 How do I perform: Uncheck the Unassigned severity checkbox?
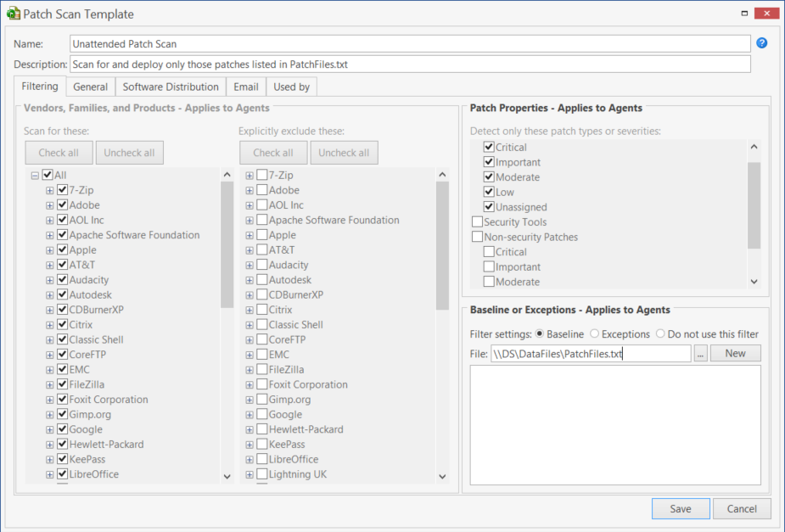click(489, 207)
